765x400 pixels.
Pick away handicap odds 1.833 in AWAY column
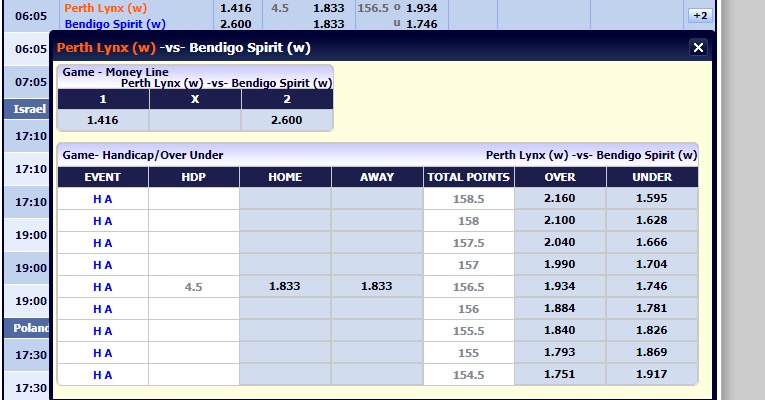pos(377,286)
